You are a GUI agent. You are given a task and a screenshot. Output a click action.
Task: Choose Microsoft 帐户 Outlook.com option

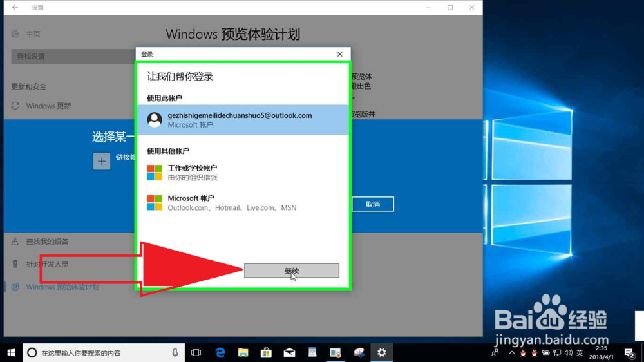[243, 202]
